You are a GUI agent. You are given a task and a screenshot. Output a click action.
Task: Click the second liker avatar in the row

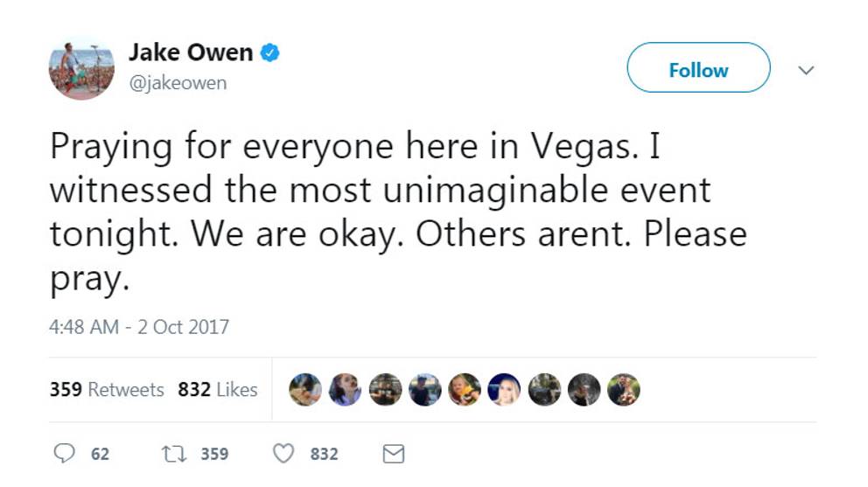(345, 390)
